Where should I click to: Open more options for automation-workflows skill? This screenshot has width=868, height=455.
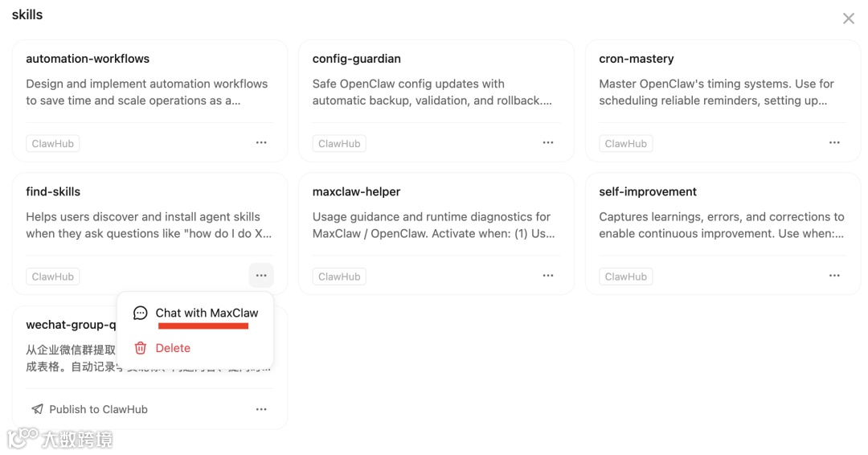pos(261,143)
